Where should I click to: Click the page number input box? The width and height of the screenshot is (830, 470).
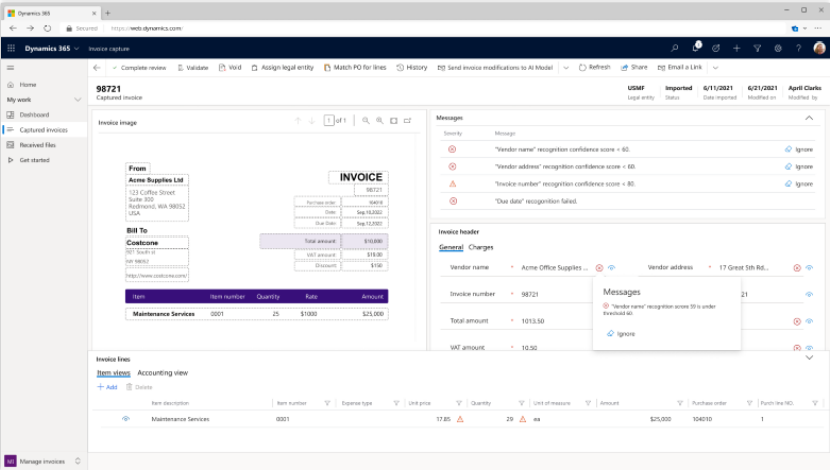click(x=329, y=121)
